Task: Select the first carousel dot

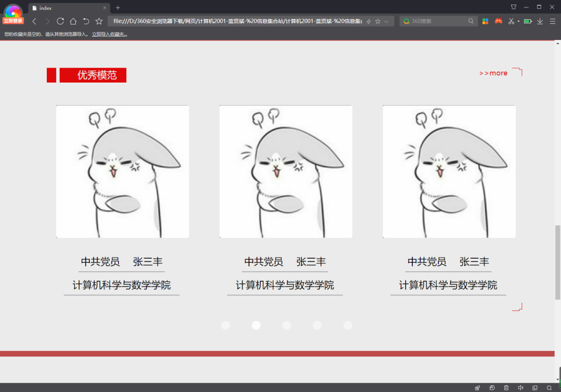Action: 225,325
